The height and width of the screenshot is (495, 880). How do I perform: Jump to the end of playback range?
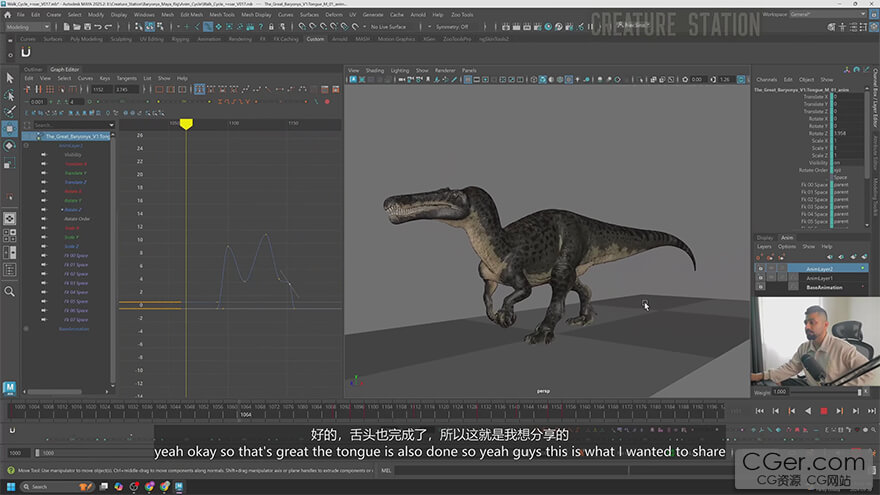click(x=872, y=411)
